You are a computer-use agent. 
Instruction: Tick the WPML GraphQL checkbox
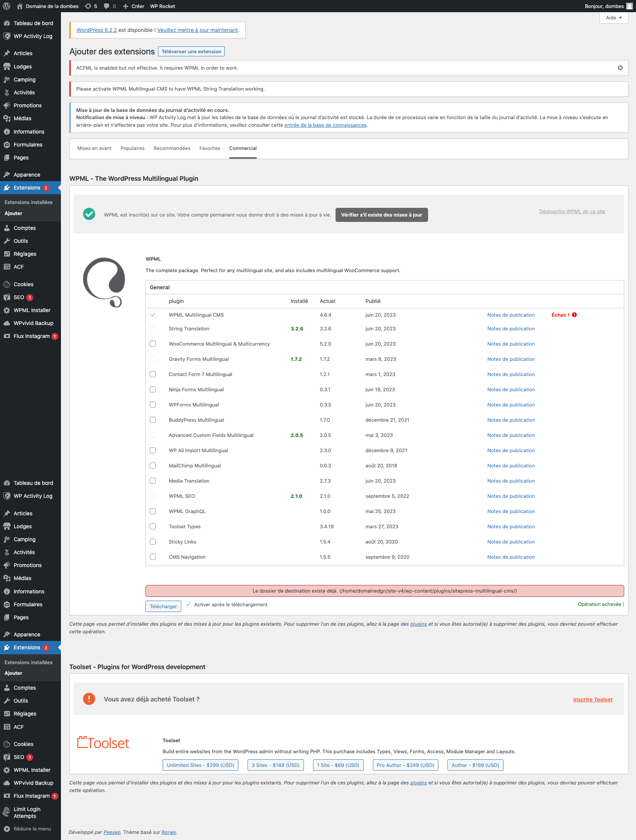pos(153,511)
